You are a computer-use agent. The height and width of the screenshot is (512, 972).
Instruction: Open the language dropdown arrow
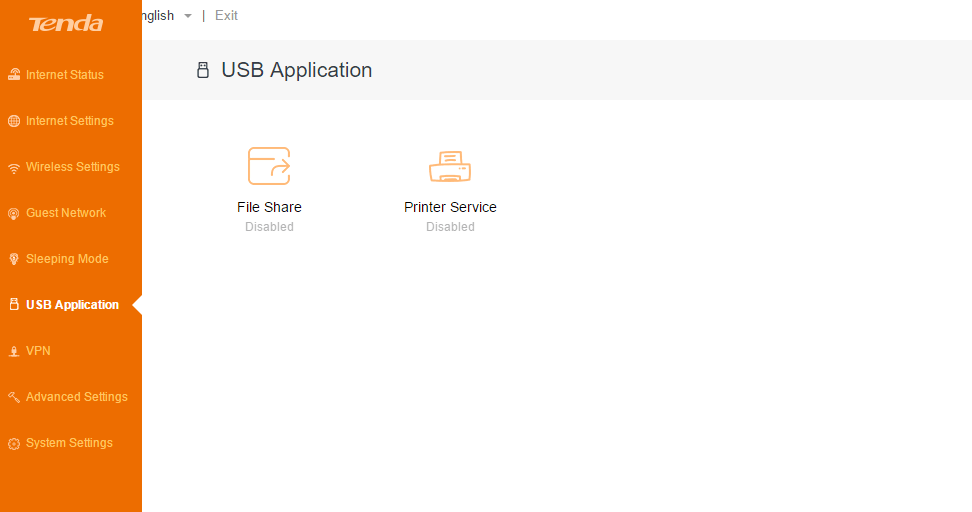187,16
